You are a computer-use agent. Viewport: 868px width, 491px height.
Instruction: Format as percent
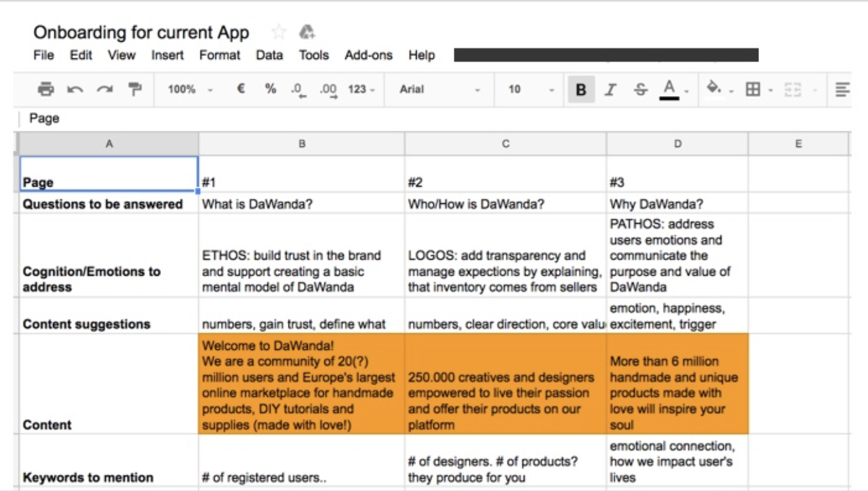tap(271, 89)
